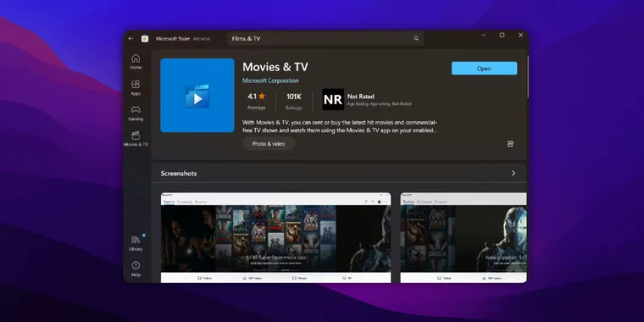Image resolution: width=644 pixels, height=322 pixels.
Task: Open the Gaming section in sidebar
Action: (x=136, y=114)
